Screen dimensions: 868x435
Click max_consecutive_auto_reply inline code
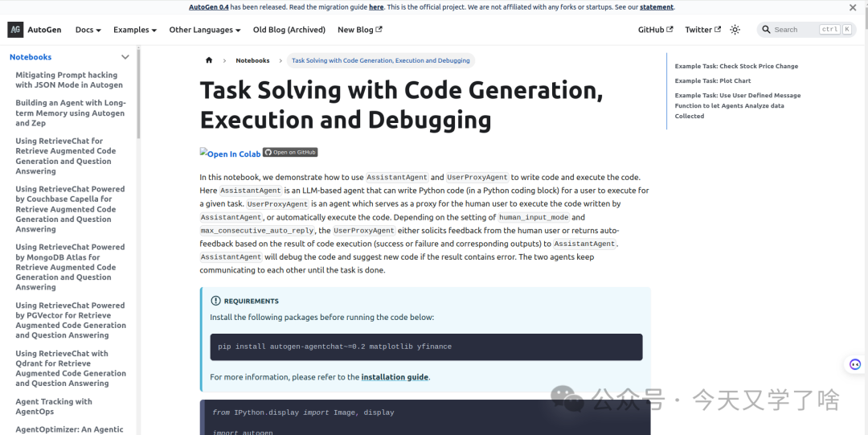[257, 231]
